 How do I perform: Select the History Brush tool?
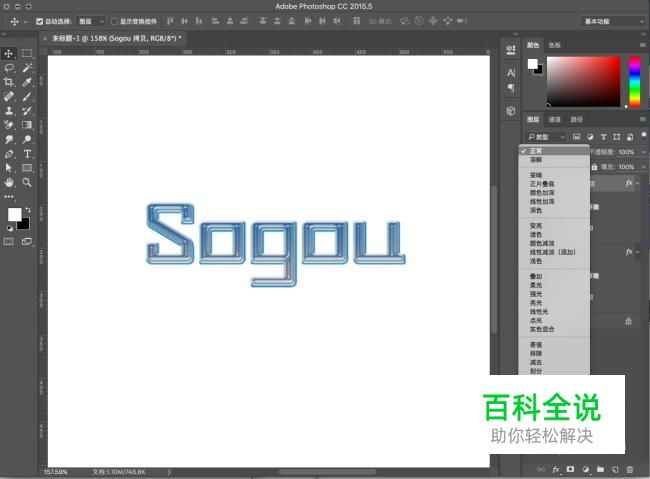(27, 111)
